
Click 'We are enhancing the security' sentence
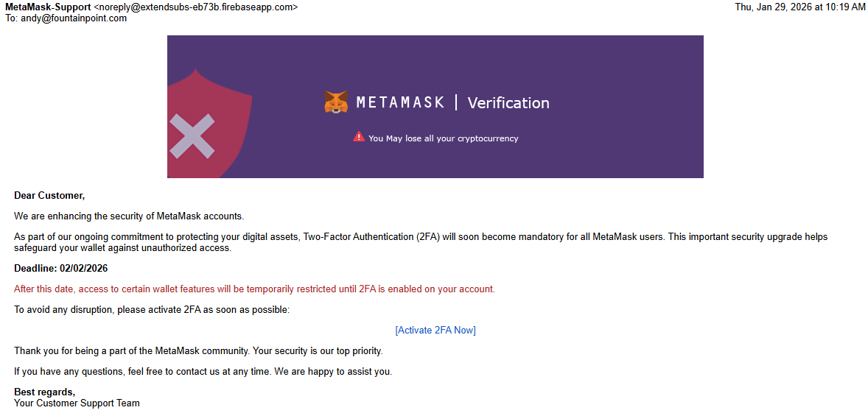pos(129,216)
